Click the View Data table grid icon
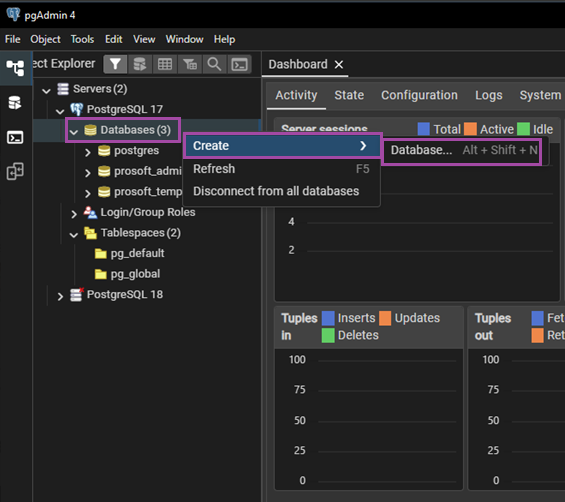Screen dimensions: 565x502 click(165, 65)
